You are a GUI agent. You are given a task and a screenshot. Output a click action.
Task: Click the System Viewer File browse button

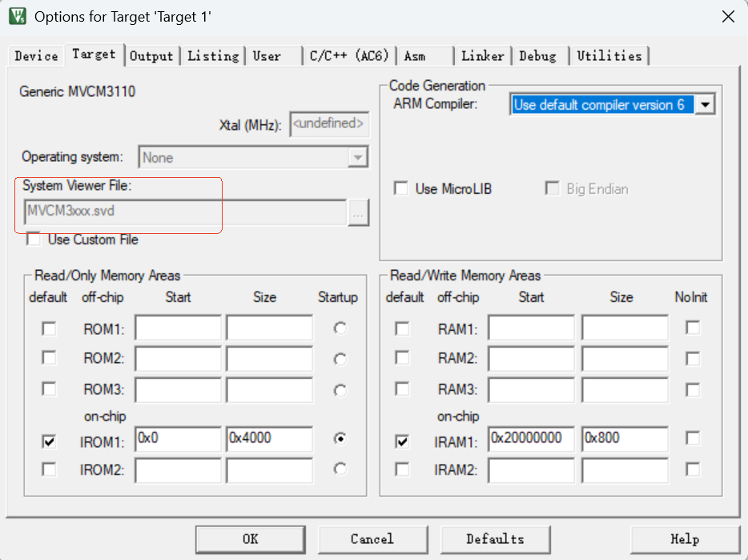(x=358, y=213)
